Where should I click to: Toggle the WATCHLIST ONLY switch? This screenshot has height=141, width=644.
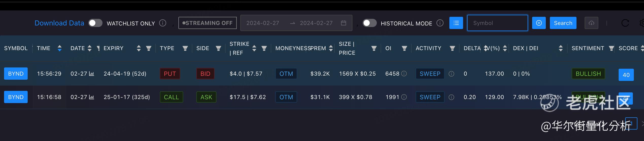(x=95, y=23)
